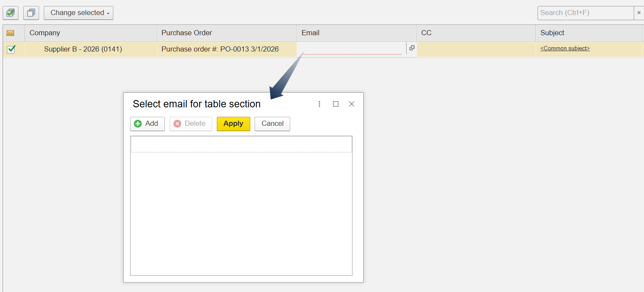Click the Add button with green plus
644x292 pixels.
147,124
